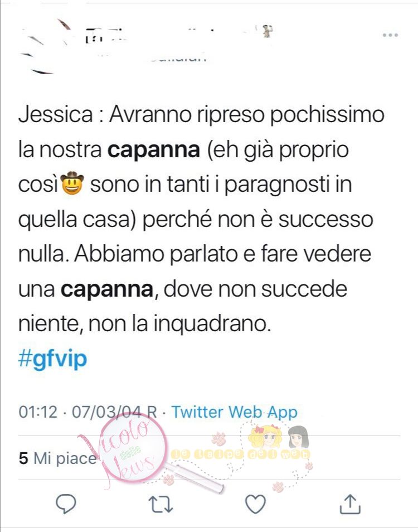The image size is (418, 532).
Task: Click the bold 'capanna' after 'una'
Action: [107, 289]
